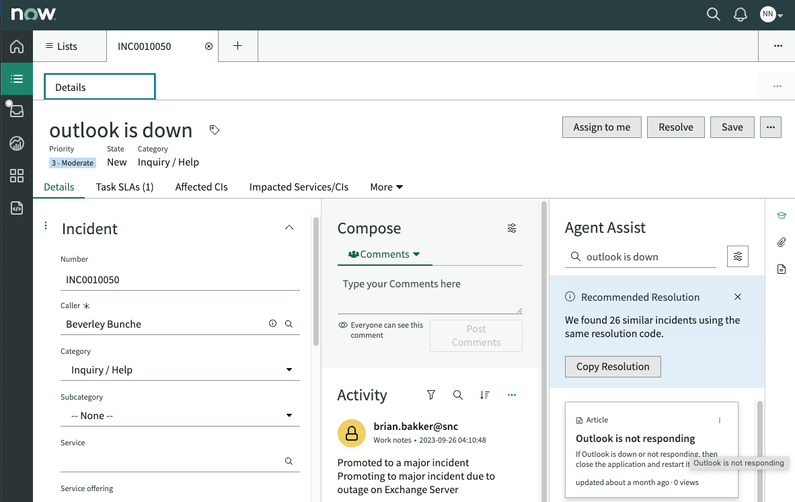This screenshot has width=795, height=502.
Task: Click Agent Assist search field
Action: coord(640,257)
